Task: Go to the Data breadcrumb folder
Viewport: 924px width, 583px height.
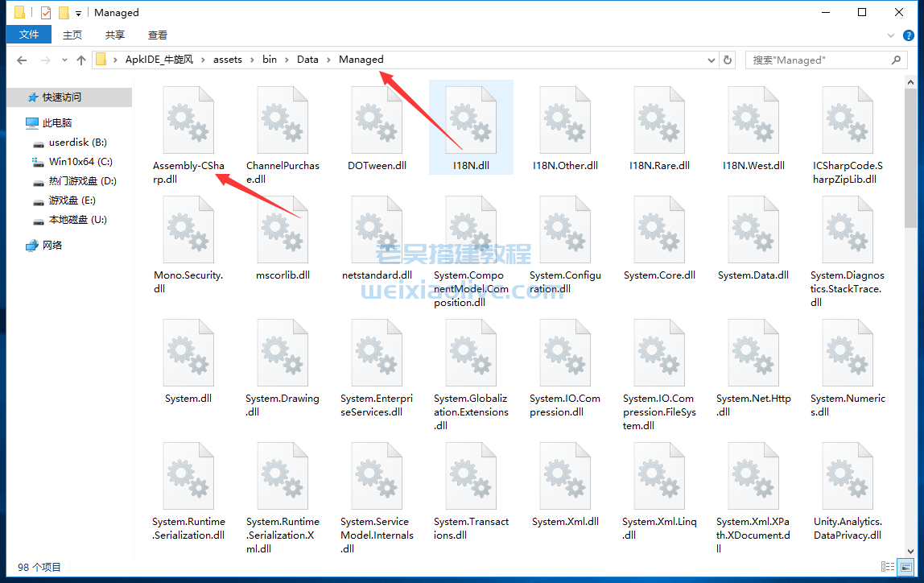Action: 307,60
